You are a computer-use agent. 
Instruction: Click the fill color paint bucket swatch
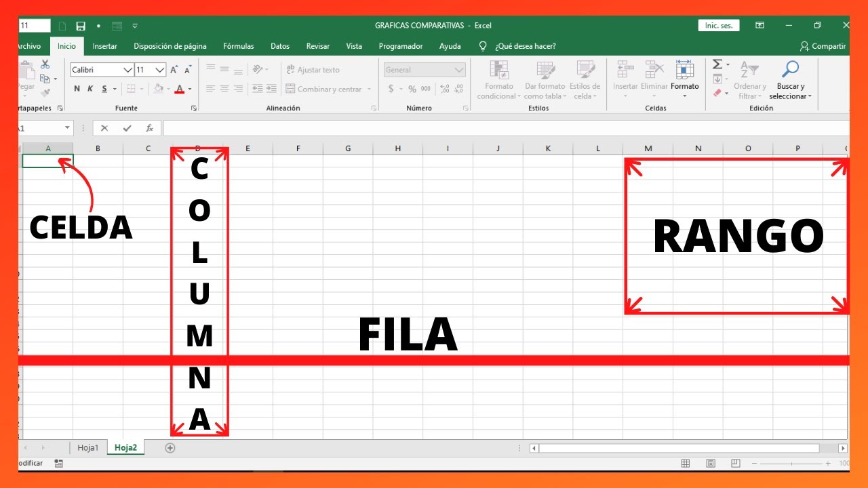[158, 89]
